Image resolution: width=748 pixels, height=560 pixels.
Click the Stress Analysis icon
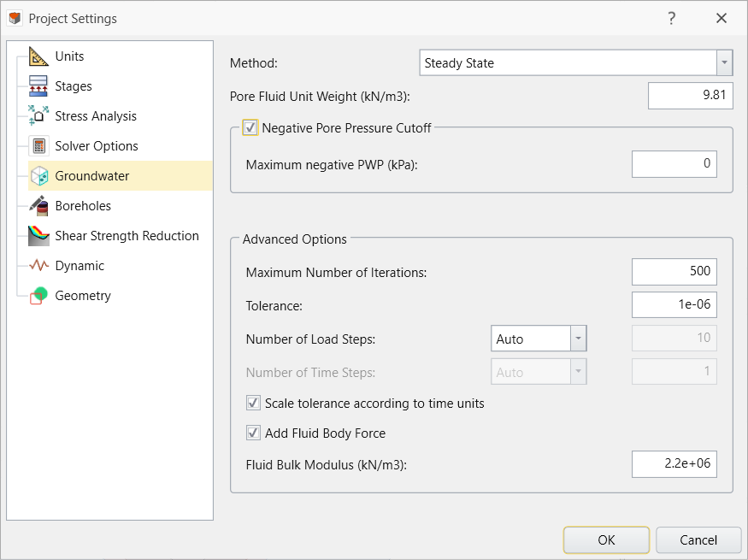38,116
